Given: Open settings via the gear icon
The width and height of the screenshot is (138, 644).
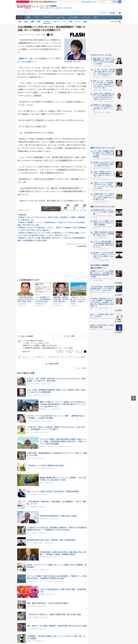Looking at the screenshot, I should 120,13.
